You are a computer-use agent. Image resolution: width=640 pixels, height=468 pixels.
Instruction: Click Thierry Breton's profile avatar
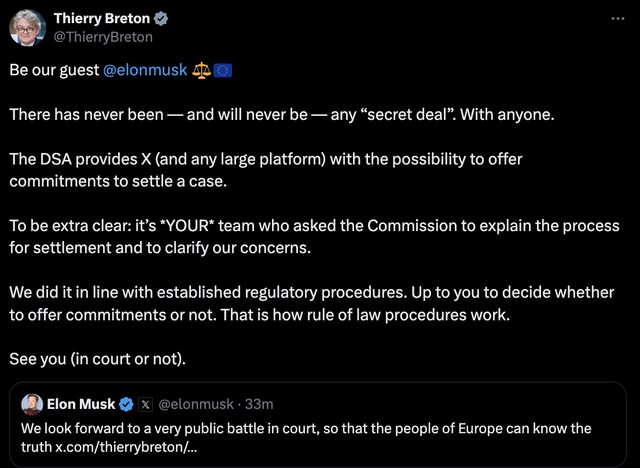click(x=26, y=27)
